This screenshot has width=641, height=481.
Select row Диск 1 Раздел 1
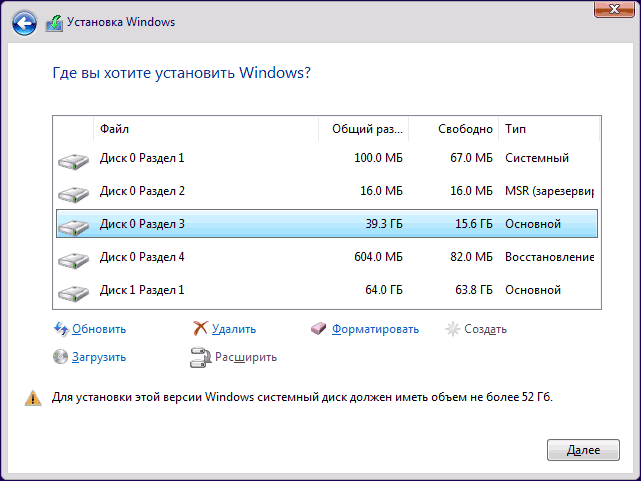point(327,290)
